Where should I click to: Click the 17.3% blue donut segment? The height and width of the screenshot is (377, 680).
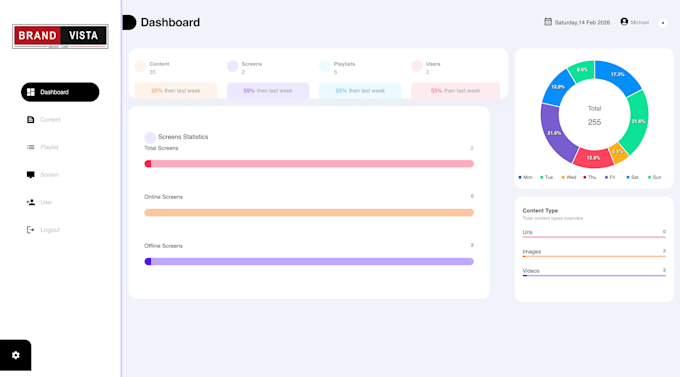618,75
